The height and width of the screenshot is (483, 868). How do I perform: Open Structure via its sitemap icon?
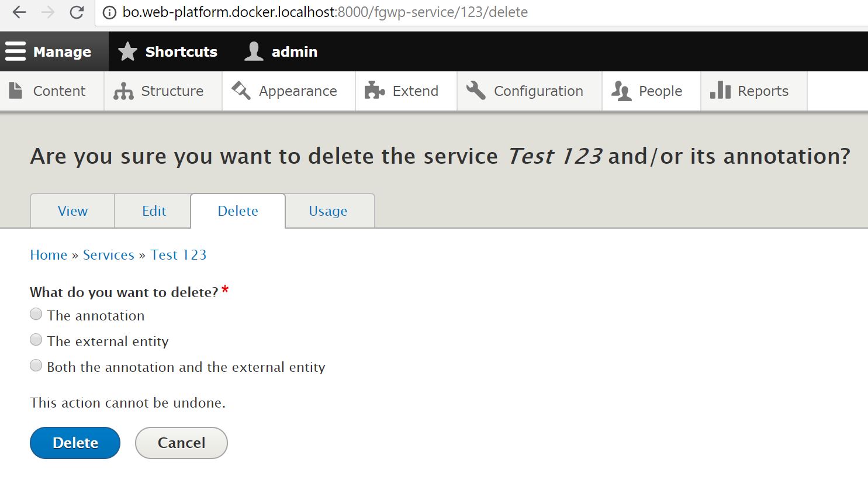tap(124, 90)
